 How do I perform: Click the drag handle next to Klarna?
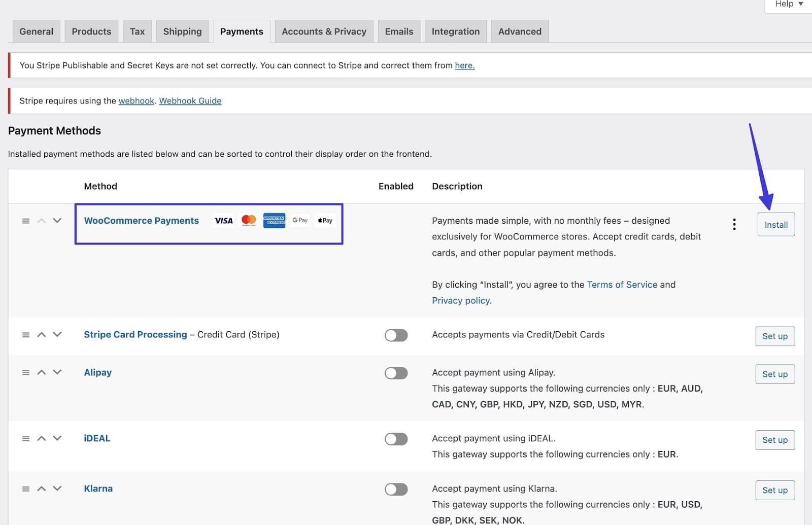pos(25,488)
